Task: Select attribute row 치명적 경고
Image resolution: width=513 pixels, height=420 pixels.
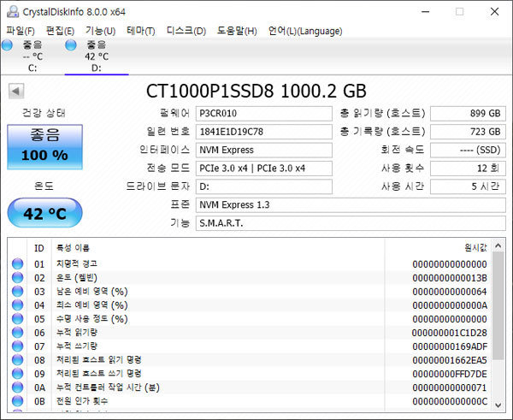Action: 250,263
